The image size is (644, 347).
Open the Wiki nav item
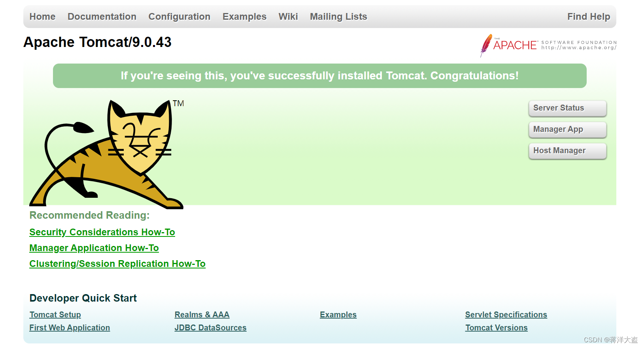(x=288, y=17)
